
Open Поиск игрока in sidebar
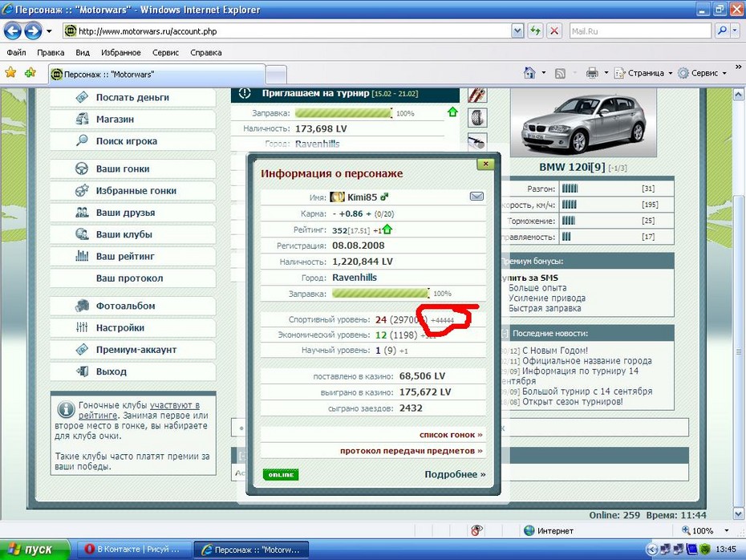(132, 141)
